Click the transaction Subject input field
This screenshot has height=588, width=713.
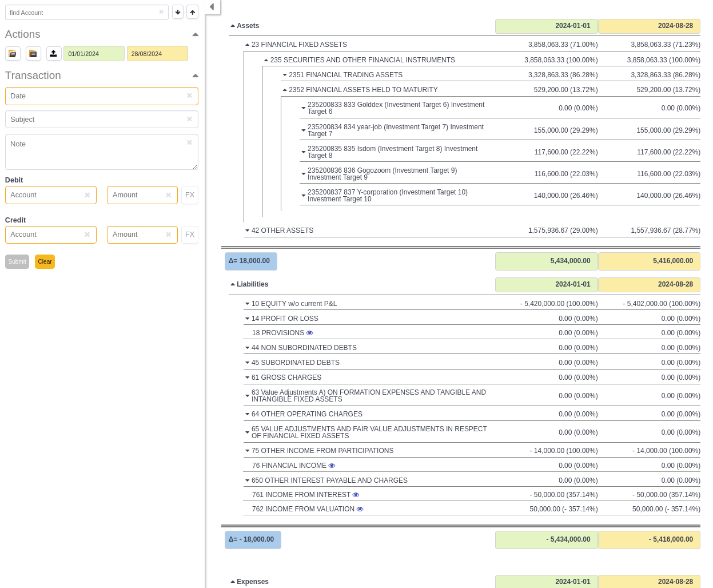(97, 120)
